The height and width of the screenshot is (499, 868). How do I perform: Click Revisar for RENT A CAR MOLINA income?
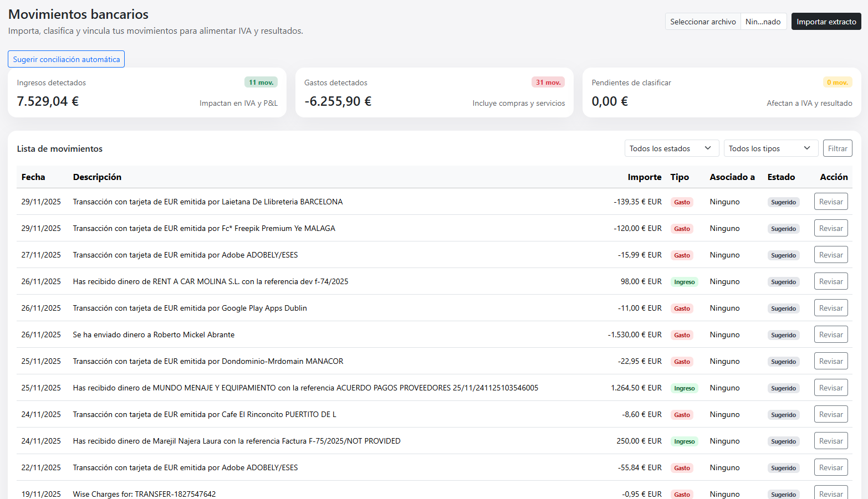click(x=830, y=281)
